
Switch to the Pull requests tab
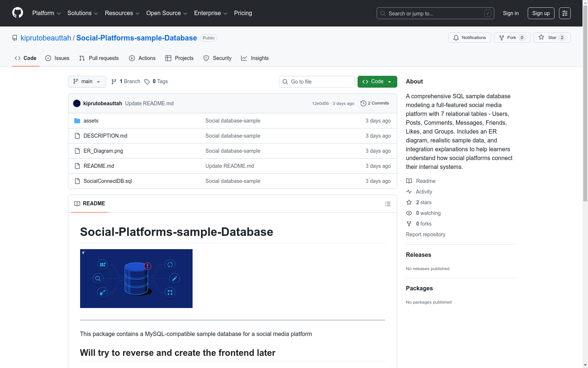point(99,58)
